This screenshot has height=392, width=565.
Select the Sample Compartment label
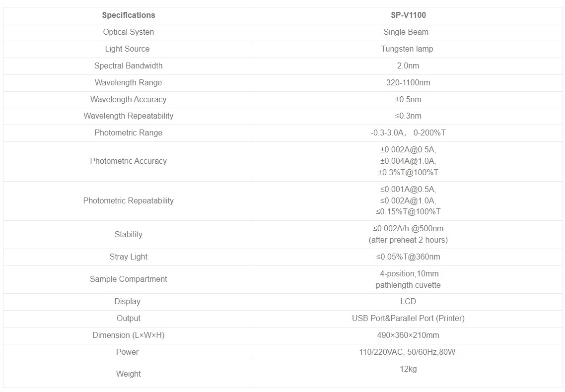pos(129,279)
